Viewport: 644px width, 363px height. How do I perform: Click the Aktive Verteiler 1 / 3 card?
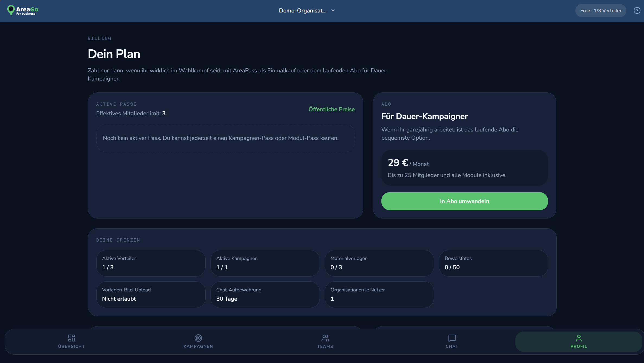(151, 263)
